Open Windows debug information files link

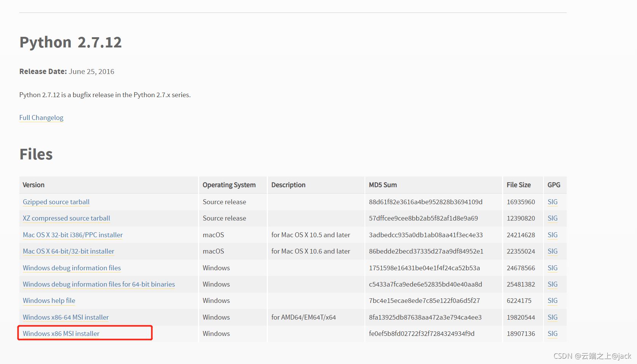click(x=71, y=268)
